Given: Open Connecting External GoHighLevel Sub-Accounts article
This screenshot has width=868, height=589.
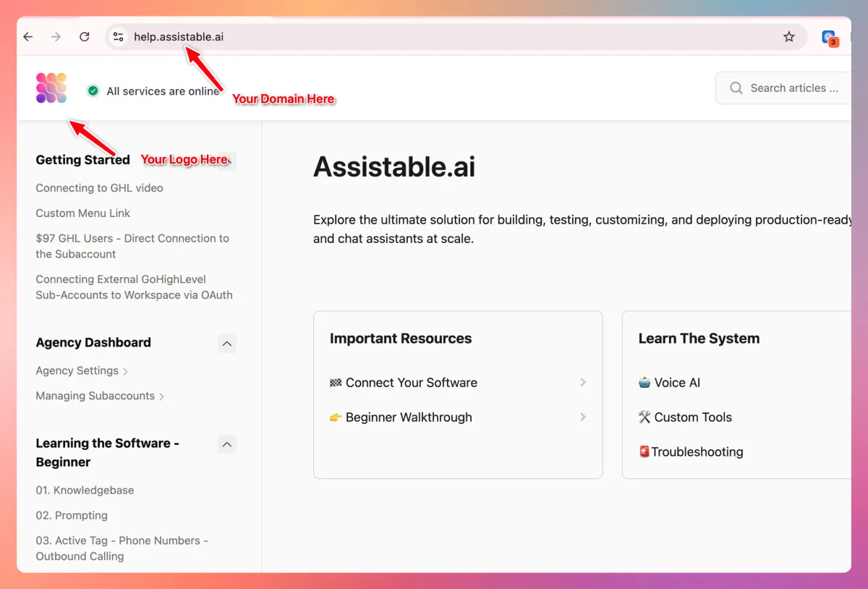Looking at the screenshot, I should (134, 287).
